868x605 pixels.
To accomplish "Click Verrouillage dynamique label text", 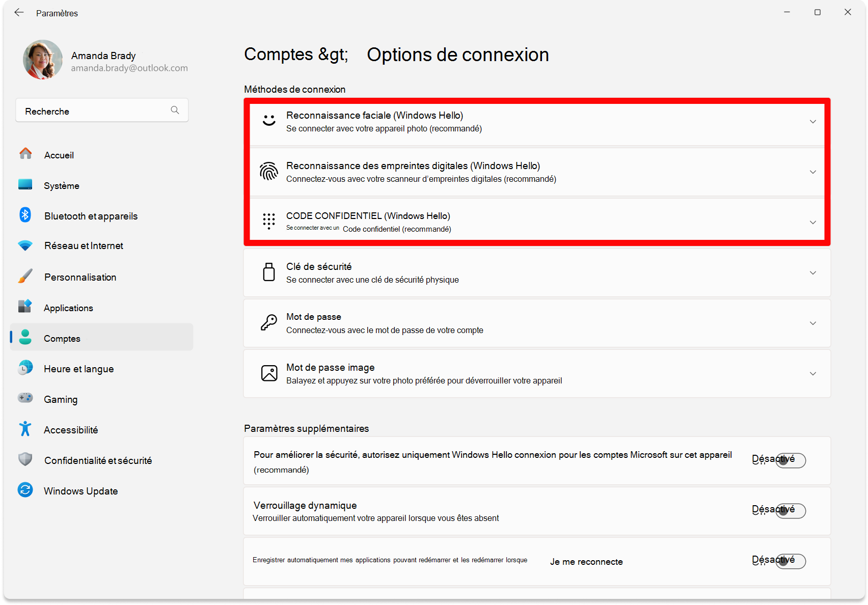I will (305, 505).
